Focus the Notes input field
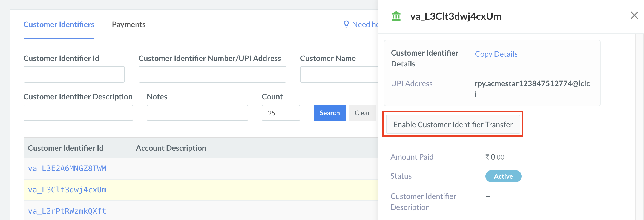Screen dimensions: 644x220 197,113
